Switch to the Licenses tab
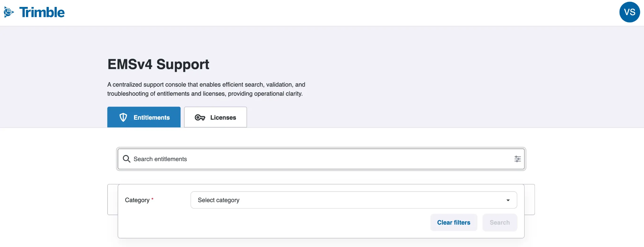 (x=215, y=117)
